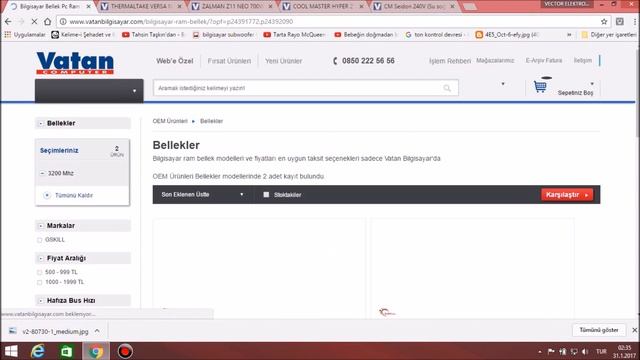Image resolution: width=640 pixels, height=360 pixels.
Task: Open action center flag icon
Action: point(551,351)
